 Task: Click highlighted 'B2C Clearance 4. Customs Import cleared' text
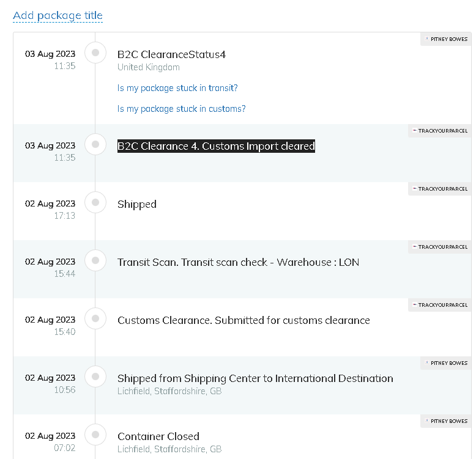216,146
